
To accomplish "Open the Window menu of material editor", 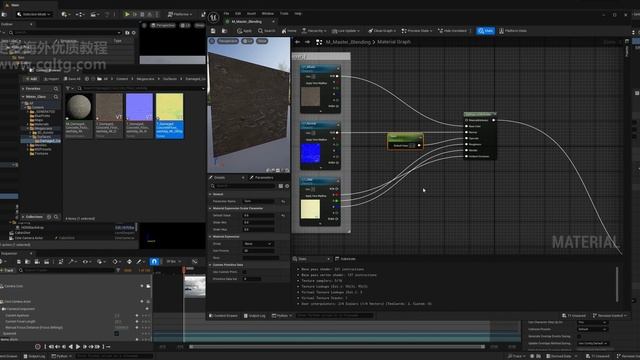I will tap(268, 13).
